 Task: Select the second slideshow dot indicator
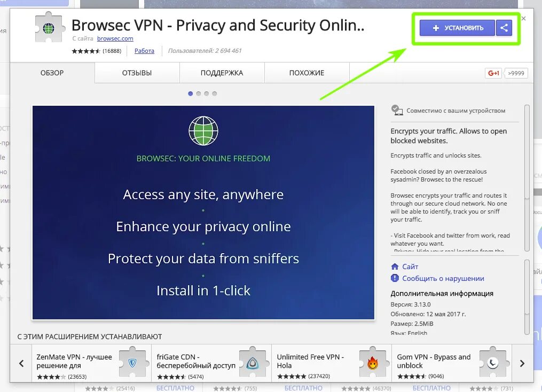[x=199, y=93]
